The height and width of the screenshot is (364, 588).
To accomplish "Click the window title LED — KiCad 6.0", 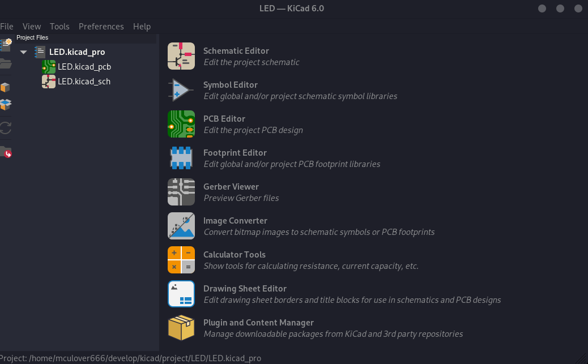I will tap(292, 8).
